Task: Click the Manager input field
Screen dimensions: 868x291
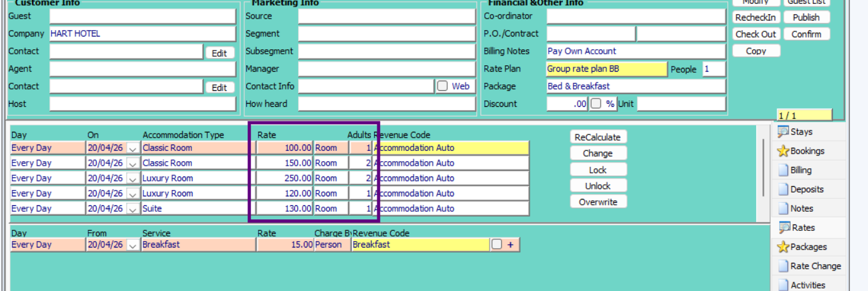Action: 387,68
